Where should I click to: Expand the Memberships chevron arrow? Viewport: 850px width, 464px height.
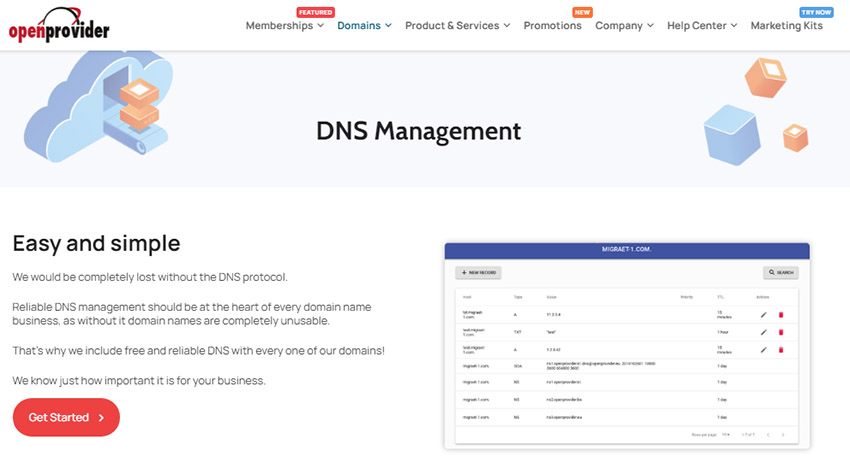click(x=320, y=25)
